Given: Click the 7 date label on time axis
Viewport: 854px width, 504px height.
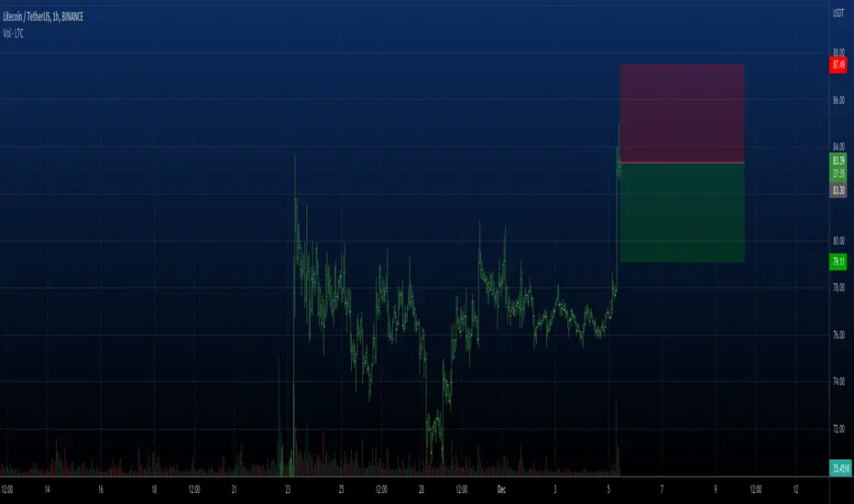Looking at the screenshot, I should pyautogui.click(x=662, y=489).
